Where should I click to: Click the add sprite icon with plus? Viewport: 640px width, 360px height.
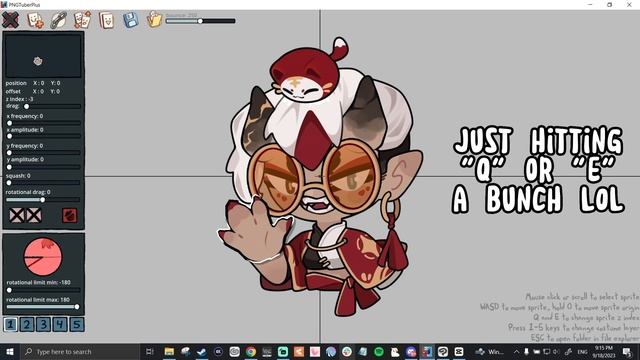point(35,20)
